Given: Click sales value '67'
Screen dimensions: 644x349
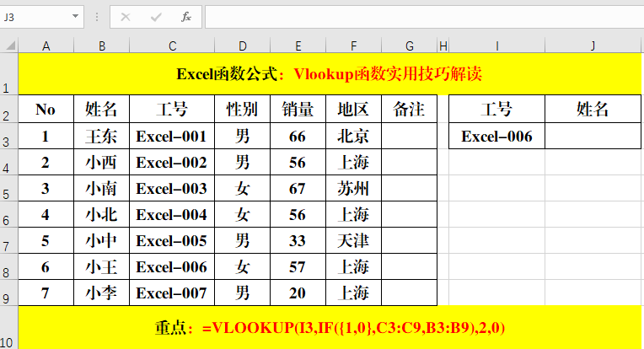Looking at the screenshot, I should point(298,188).
